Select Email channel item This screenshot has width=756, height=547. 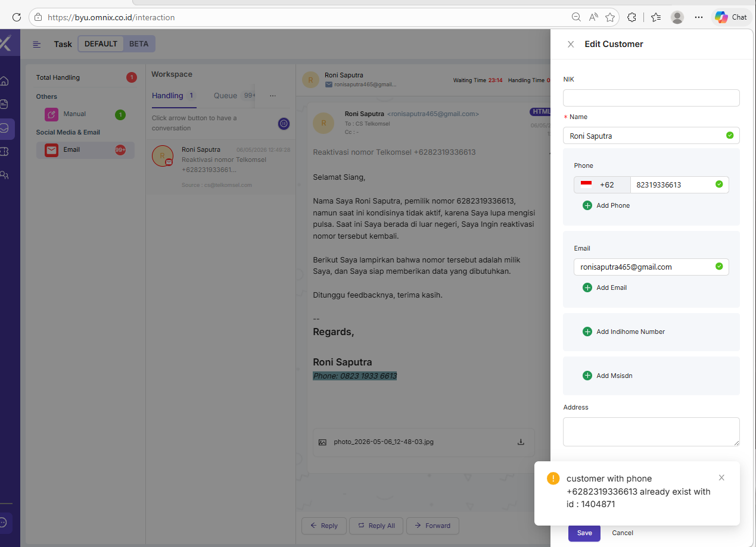[x=85, y=150]
